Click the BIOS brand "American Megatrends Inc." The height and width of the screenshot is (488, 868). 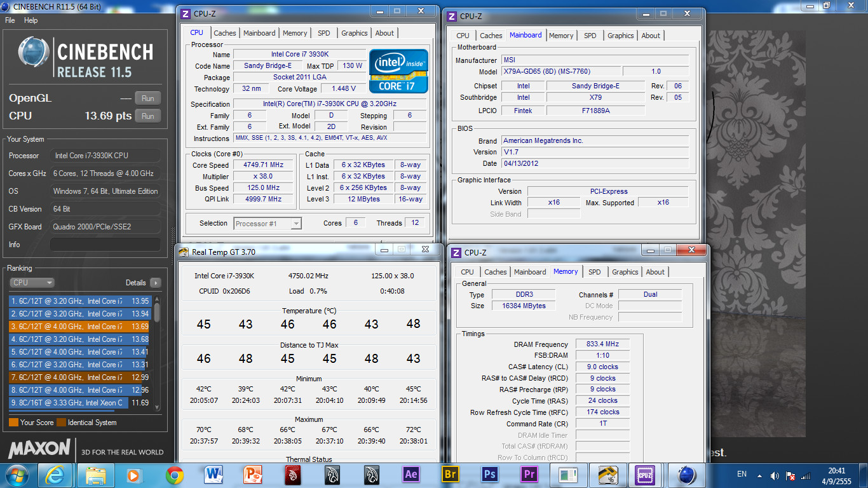tap(595, 141)
